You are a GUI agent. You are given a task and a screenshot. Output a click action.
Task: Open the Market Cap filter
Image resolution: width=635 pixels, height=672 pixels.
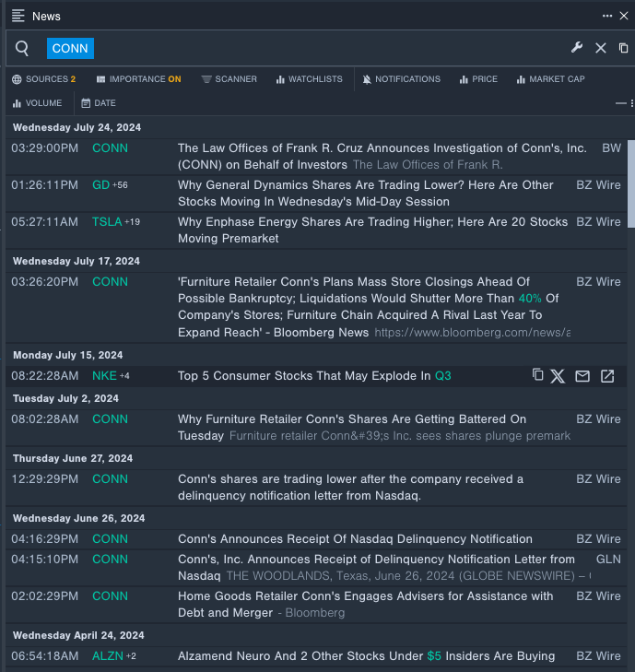[x=550, y=79]
